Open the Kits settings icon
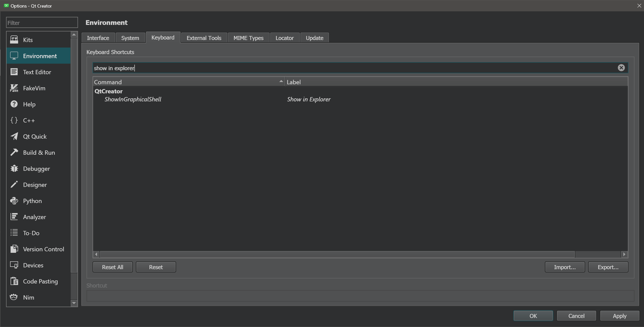Image resolution: width=644 pixels, height=327 pixels. coord(14,40)
